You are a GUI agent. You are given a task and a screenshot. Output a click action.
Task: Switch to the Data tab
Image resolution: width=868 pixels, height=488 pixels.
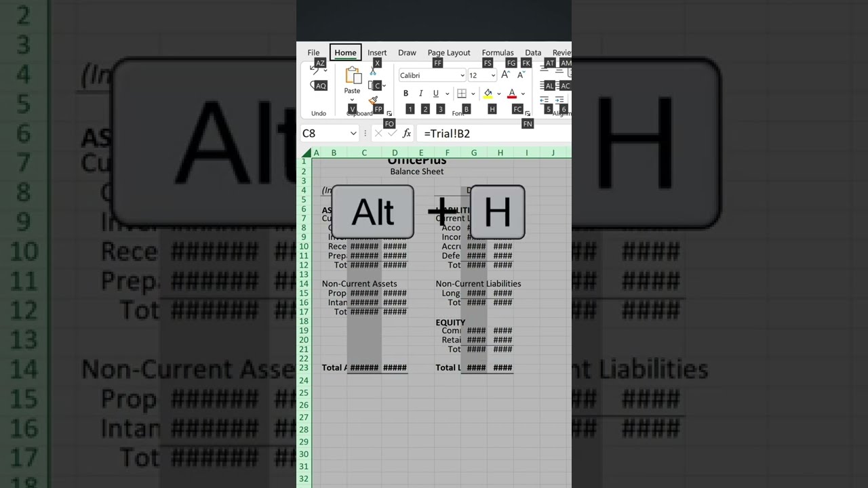point(533,53)
